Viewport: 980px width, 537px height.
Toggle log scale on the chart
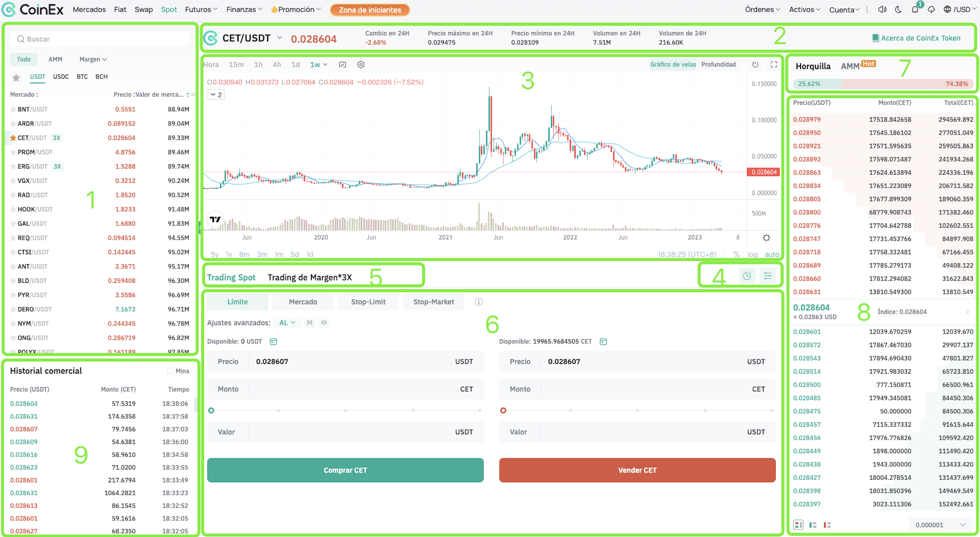(x=752, y=255)
